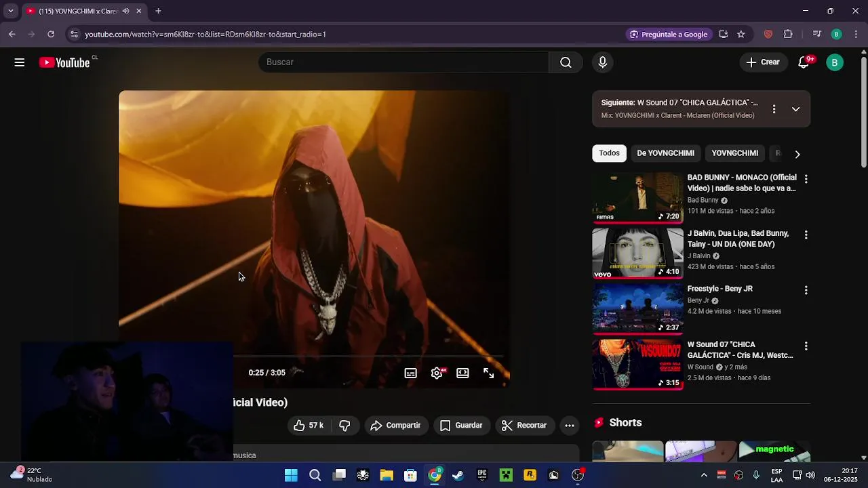Image resolution: width=868 pixels, height=488 pixels.
Task: Select the De YOVNGCHIMI filter chip
Action: pyautogui.click(x=665, y=153)
